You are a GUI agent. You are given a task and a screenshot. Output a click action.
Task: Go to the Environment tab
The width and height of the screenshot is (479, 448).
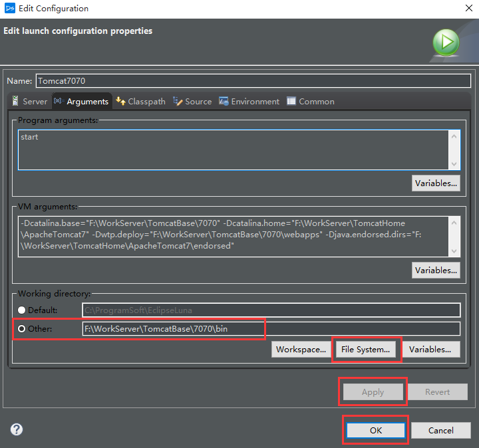tap(249, 101)
